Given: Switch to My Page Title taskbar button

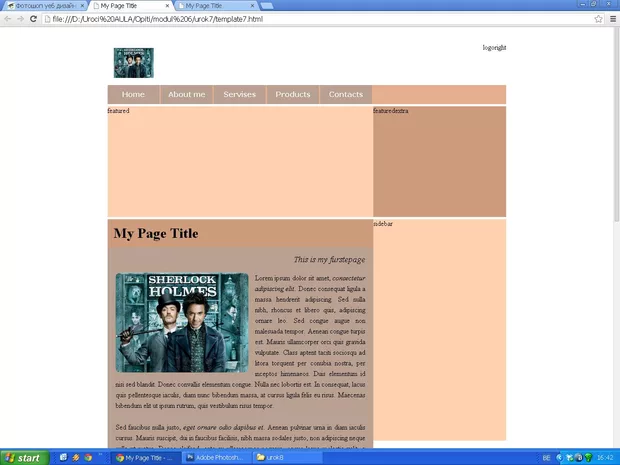Looking at the screenshot, I should point(146,458).
